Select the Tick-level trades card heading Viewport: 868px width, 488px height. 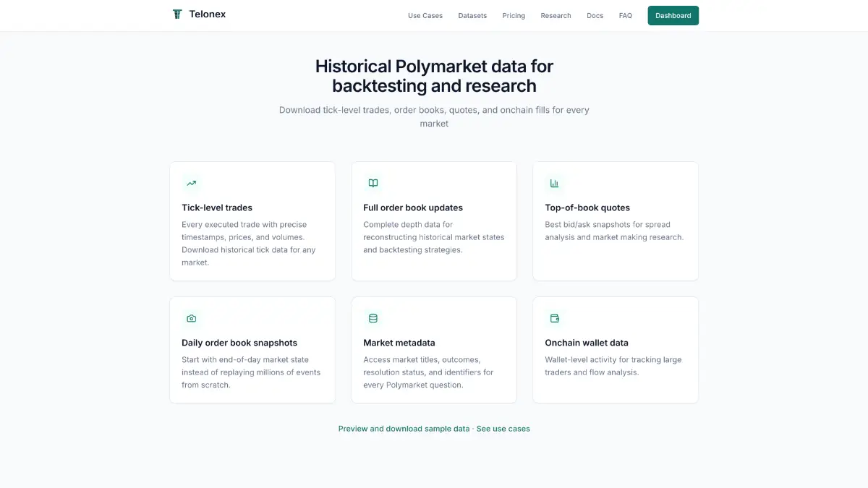(x=217, y=207)
